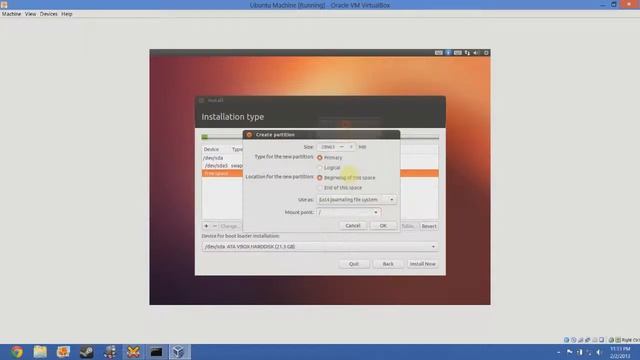640x360 pixels.
Task: Click the Create partition dialog Ubuntu icon
Action: click(249, 135)
